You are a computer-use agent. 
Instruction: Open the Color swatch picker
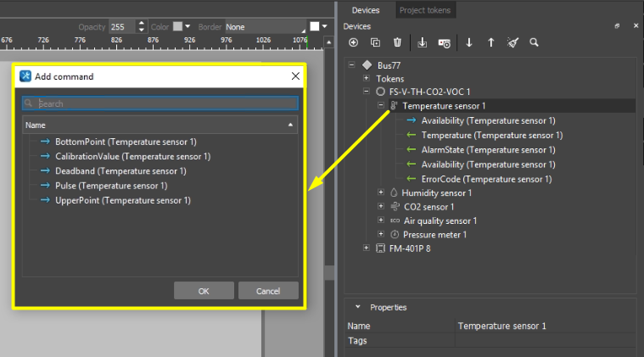click(x=182, y=27)
